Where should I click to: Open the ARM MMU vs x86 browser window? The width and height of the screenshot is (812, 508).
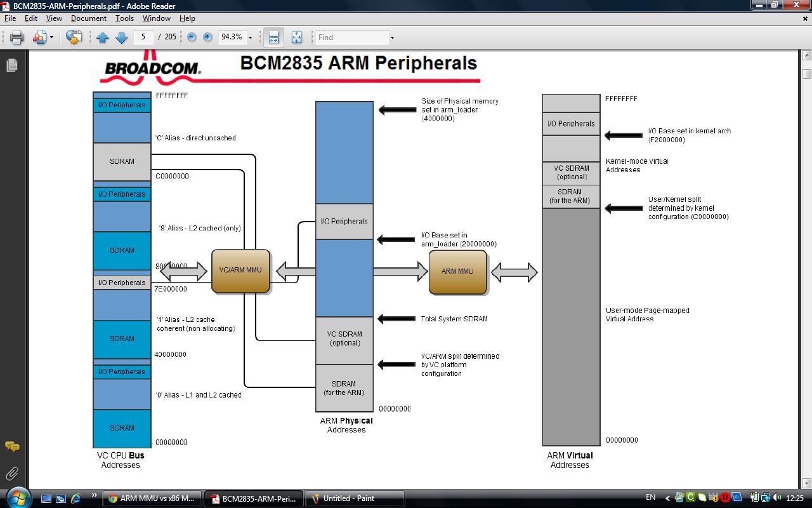click(x=152, y=498)
